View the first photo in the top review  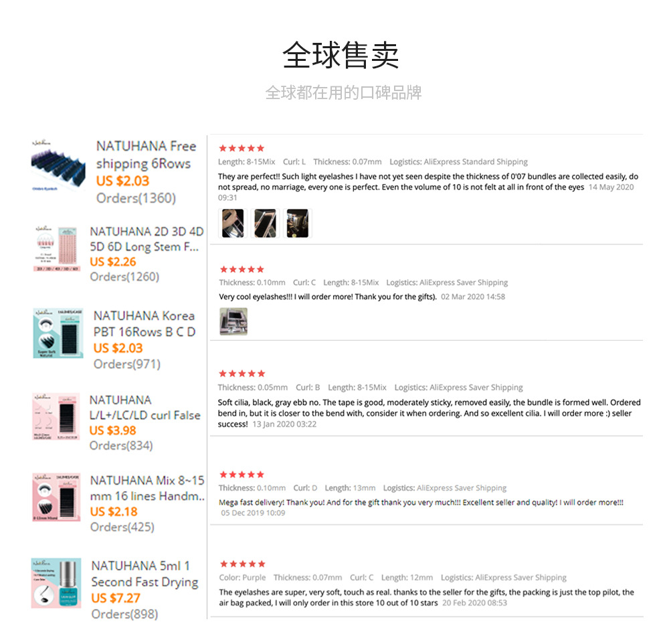click(233, 223)
